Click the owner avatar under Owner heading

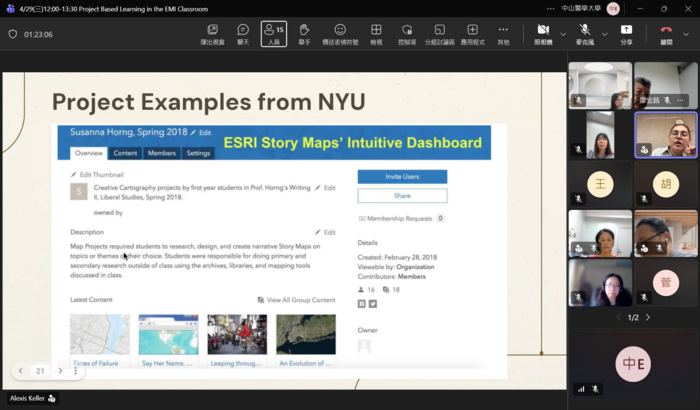(x=364, y=346)
